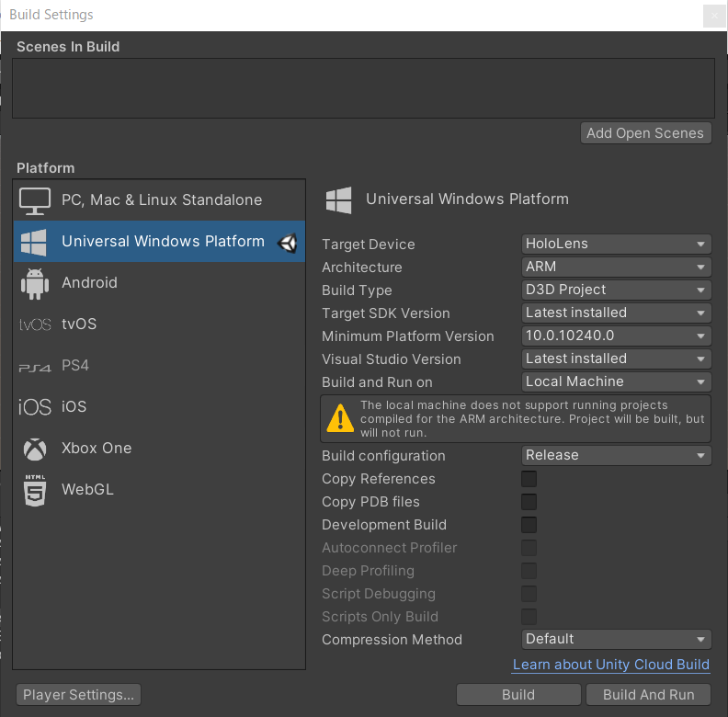Viewport: 728px width, 717px height.
Task: Click the Compression Method label
Action: pos(392,640)
